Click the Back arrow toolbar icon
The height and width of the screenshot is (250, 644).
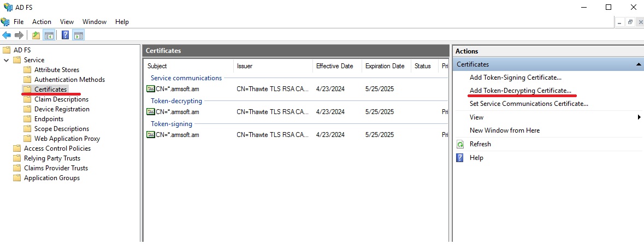pos(7,35)
